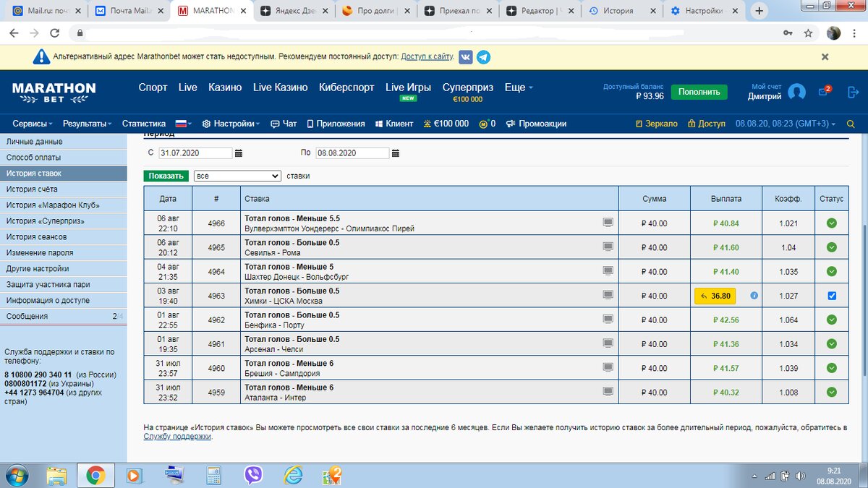Viewport: 868px width, 488px height.
Task: Follow the 'Доступ к сайту' link
Action: (427, 57)
